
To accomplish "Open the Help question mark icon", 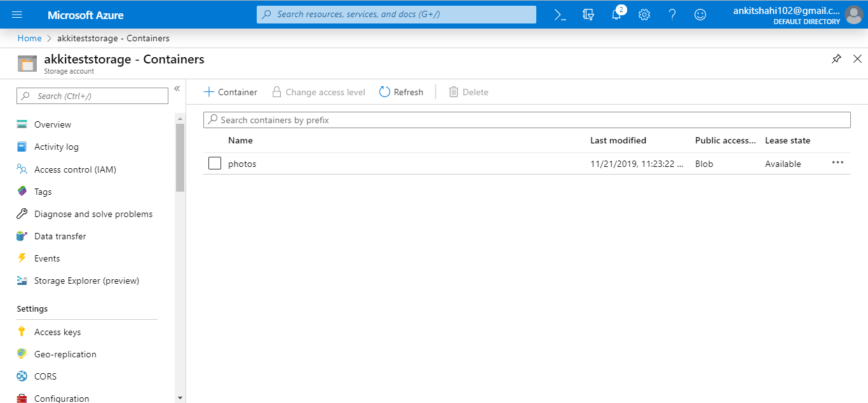I will pos(672,15).
